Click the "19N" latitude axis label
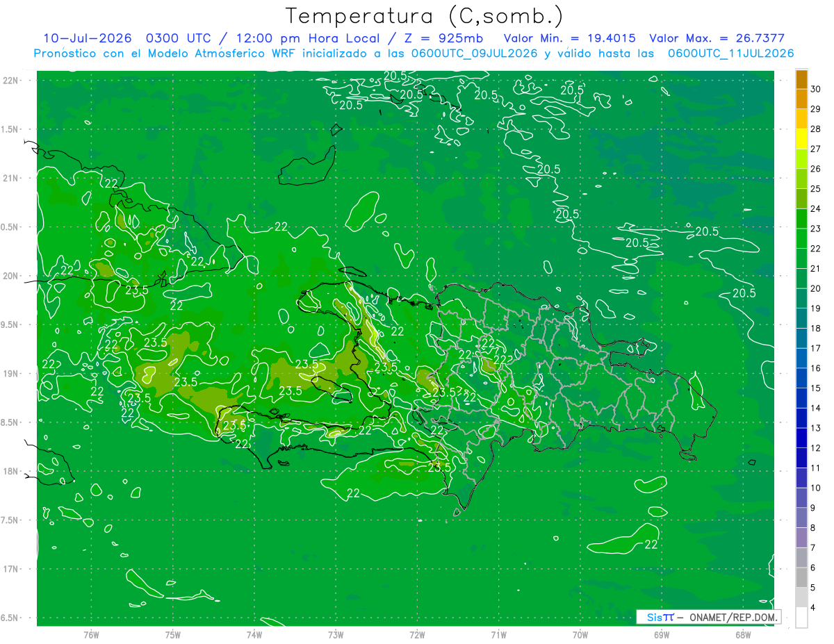 click(x=10, y=374)
